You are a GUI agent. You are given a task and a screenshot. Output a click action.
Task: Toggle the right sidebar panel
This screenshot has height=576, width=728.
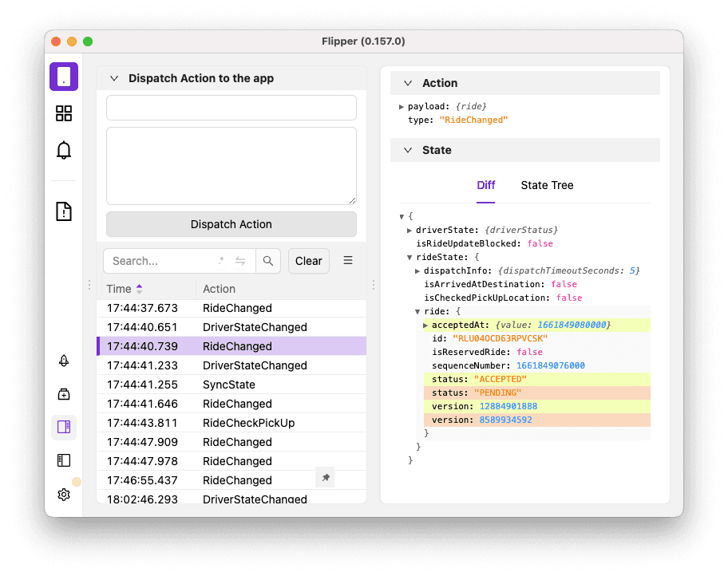coord(64,427)
